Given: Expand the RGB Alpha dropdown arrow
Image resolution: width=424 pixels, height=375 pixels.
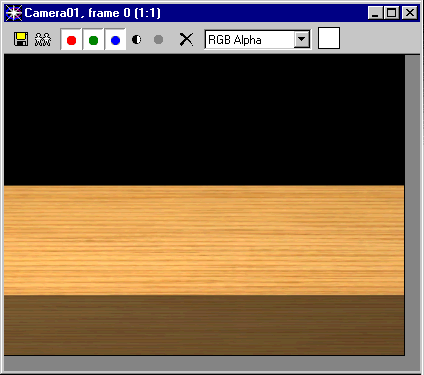Looking at the screenshot, I should tap(302, 39).
